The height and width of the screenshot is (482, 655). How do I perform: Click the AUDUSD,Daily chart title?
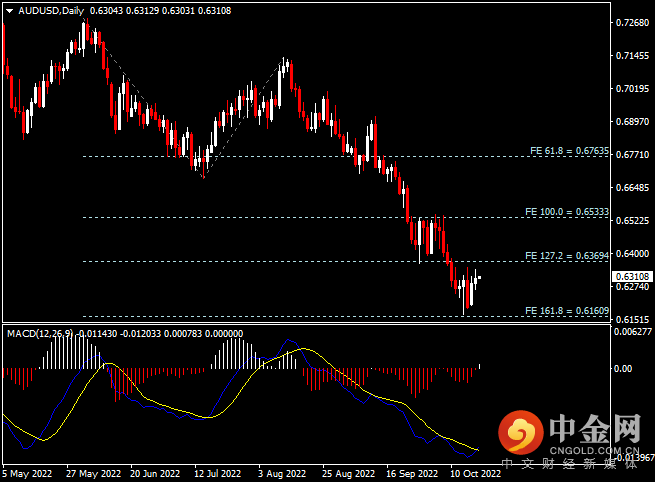[x=51, y=11]
